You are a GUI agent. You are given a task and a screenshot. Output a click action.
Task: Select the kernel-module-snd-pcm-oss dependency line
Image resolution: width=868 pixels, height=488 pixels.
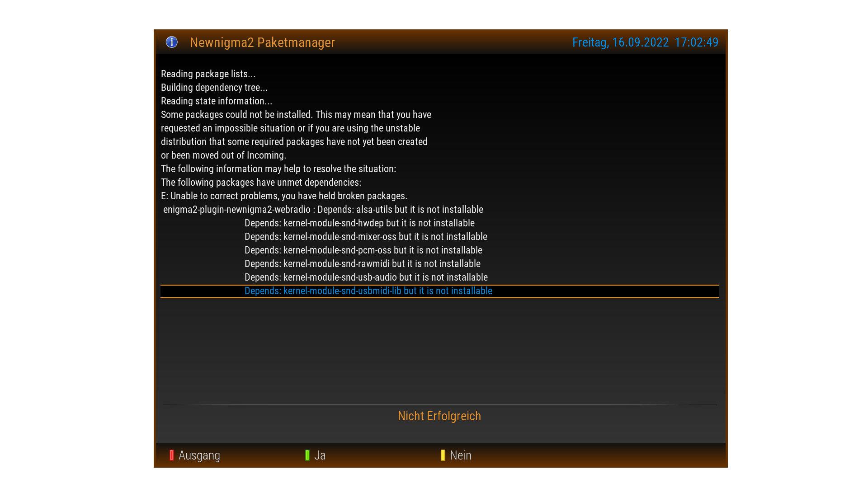(x=439, y=250)
